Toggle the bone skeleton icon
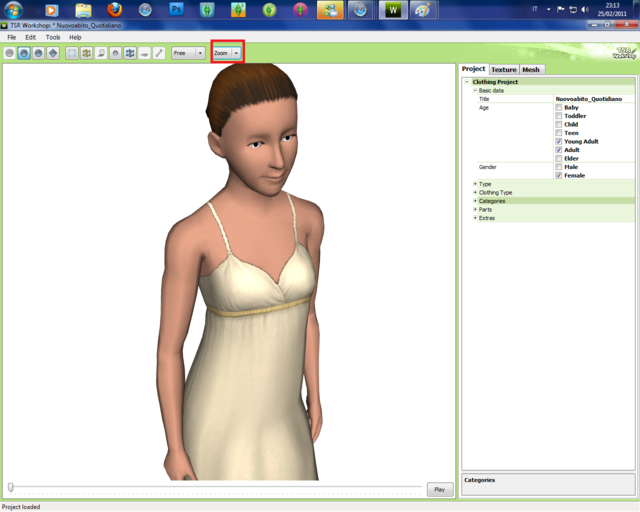The height and width of the screenshot is (512, 640). tap(159, 53)
